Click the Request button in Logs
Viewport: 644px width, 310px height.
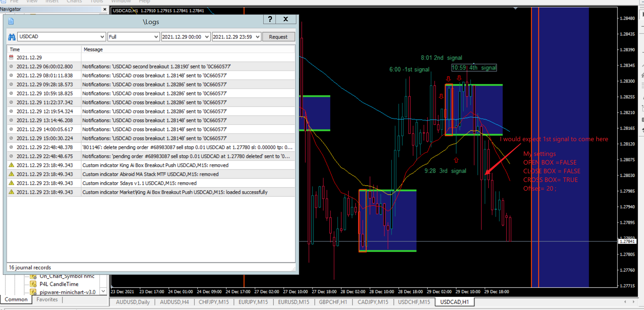(x=278, y=37)
